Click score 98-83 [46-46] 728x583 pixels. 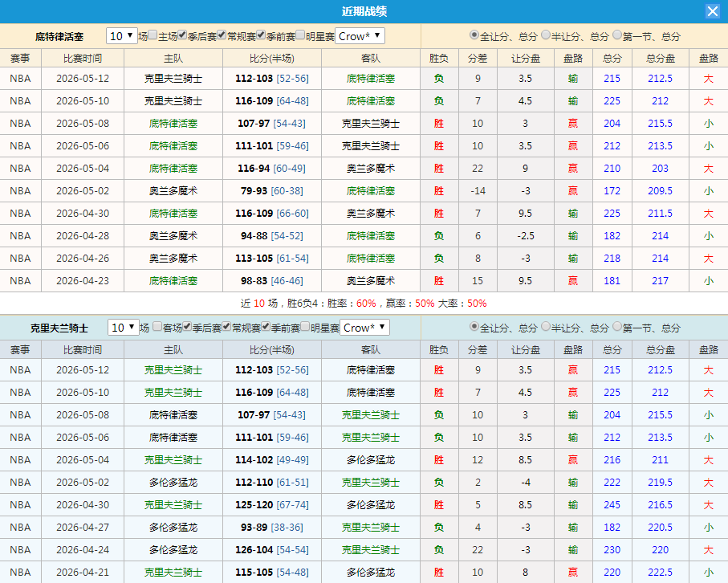click(272, 280)
